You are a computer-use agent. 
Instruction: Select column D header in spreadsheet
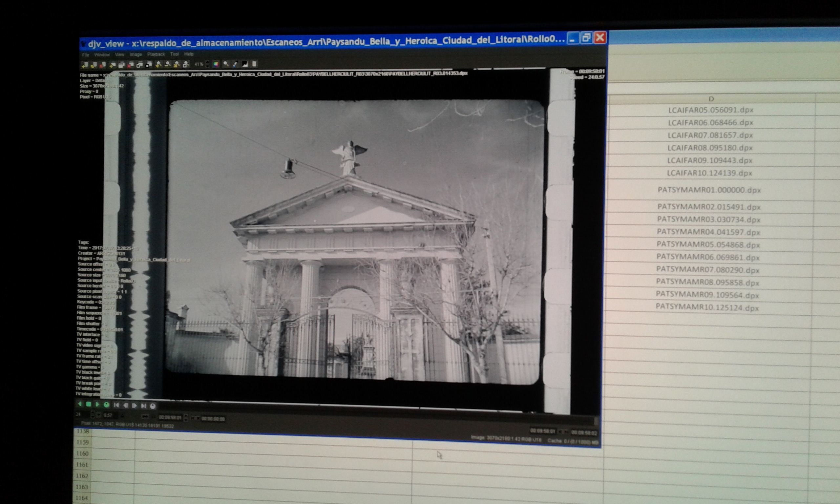point(711,99)
